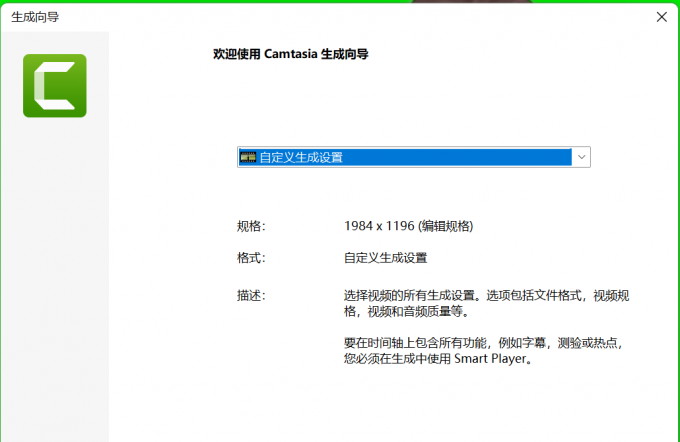680x442 pixels.
Task: Click the 格式: label
Action: tap(251, 258)
